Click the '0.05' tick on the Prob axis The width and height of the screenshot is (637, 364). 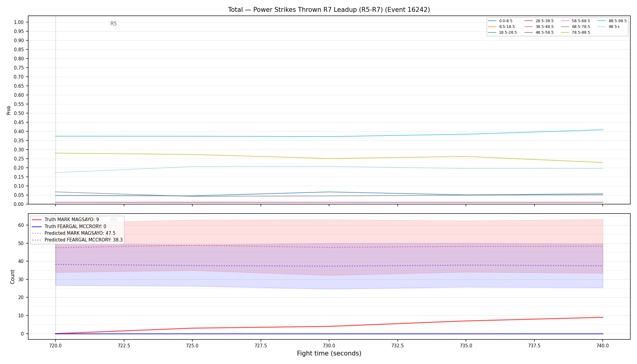(19, 195)
